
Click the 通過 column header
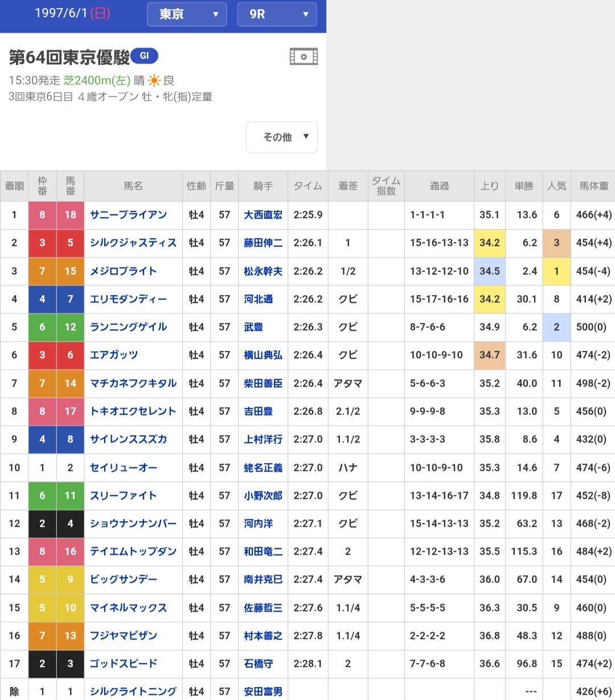pos(439,186)
